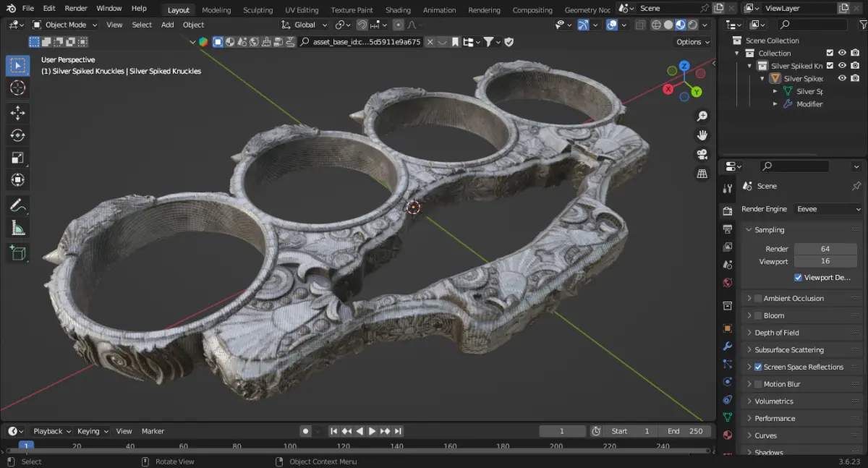Pin the Scene properties panel
The height and width of the screenshot is (468, 868).
click(856, 186)
